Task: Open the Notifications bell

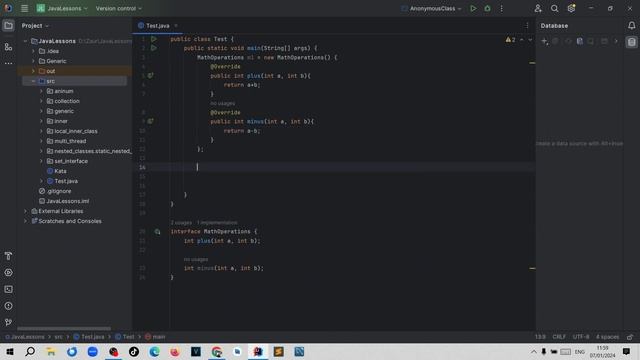Action: pos(631,25)
